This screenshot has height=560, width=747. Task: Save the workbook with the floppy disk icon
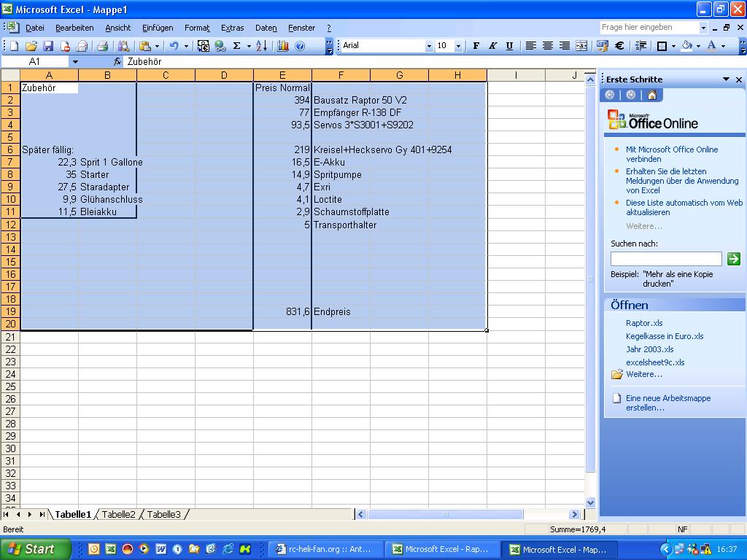pyautogui.click(x=47, y=46)
